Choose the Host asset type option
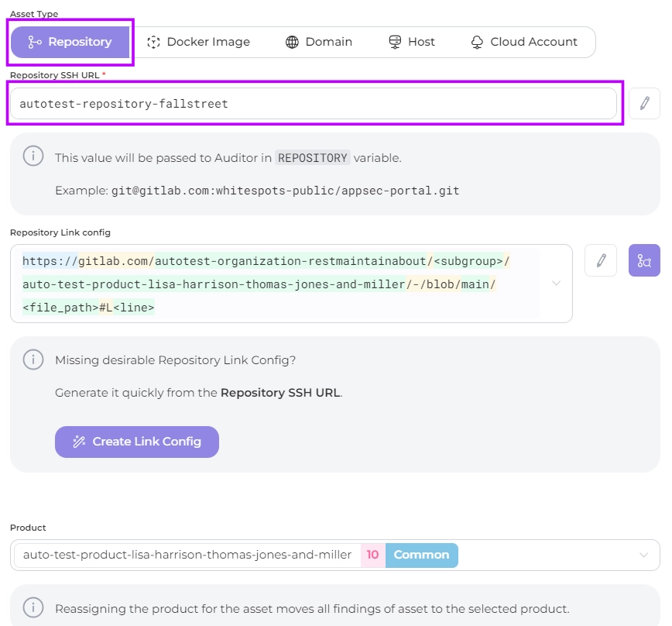This screenshot has width=672, height=626. (x=411, y=42)
